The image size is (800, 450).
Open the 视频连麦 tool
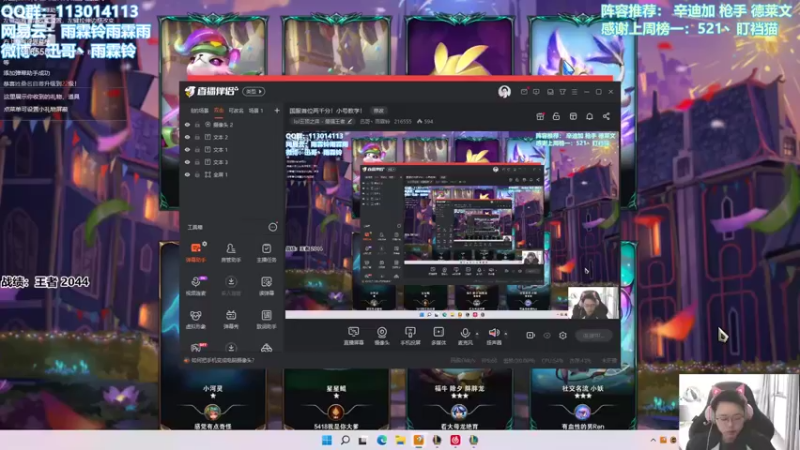coord(195,286)
